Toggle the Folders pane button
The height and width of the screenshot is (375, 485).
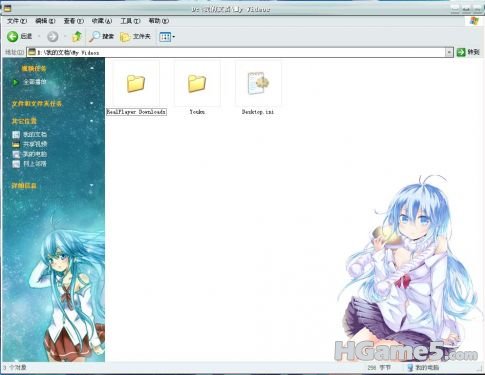tap(135, 36)
